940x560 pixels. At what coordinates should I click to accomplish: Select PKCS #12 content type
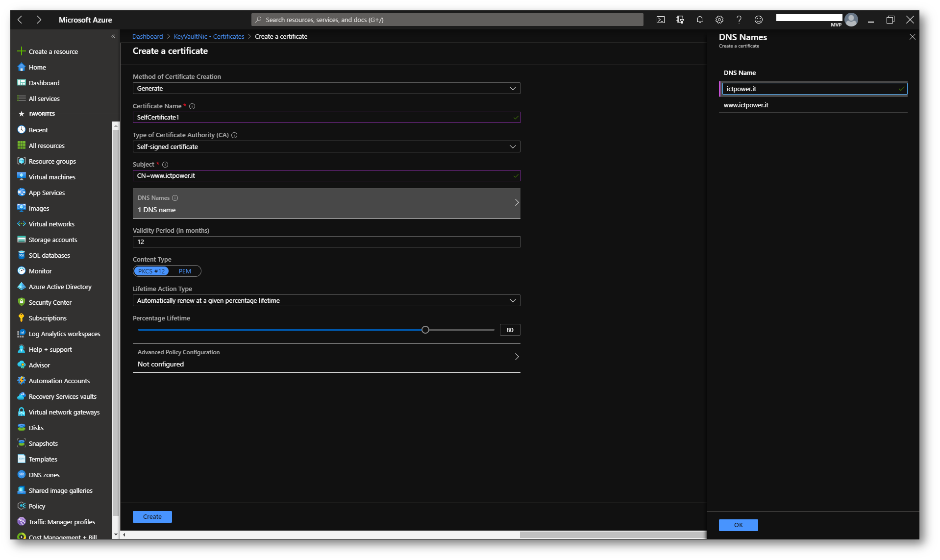tap(151, 271)
